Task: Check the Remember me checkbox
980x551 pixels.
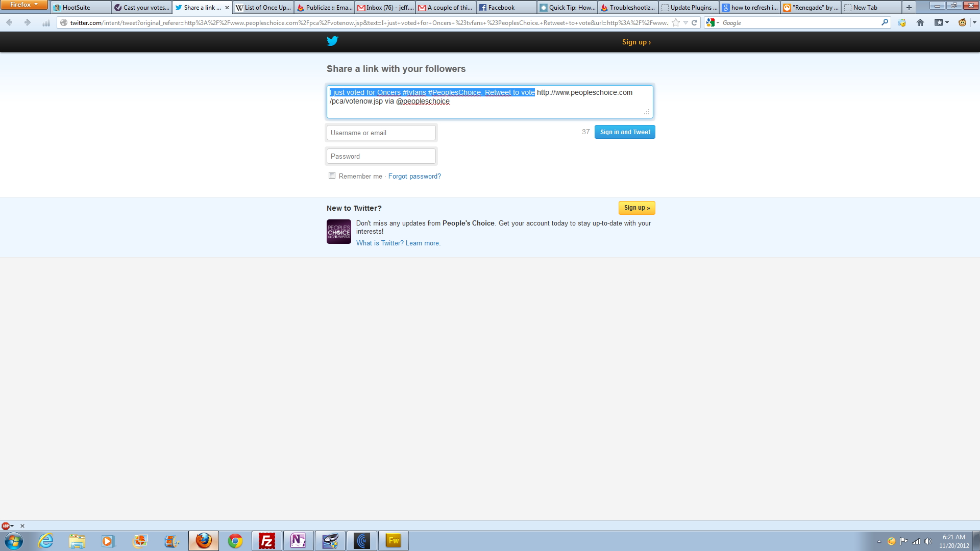Action: [332, 176]
